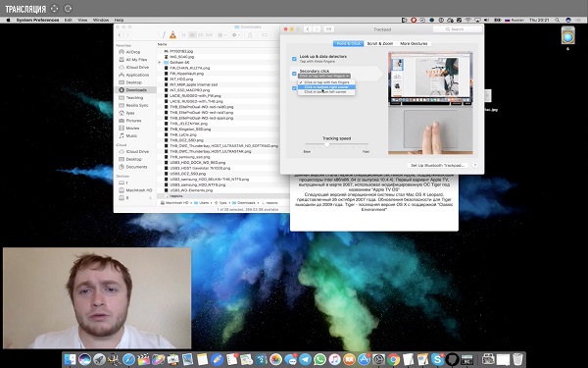588x368 pixels.
Task: Choose Click in bottom left corner
Action: (x=326, y=92)
